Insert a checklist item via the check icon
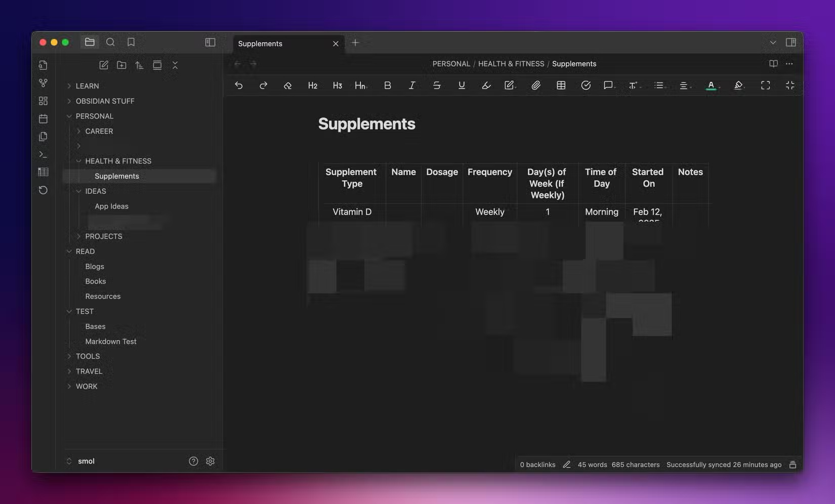This screenshot has width=835, height=504. click(x=586, y=85)
